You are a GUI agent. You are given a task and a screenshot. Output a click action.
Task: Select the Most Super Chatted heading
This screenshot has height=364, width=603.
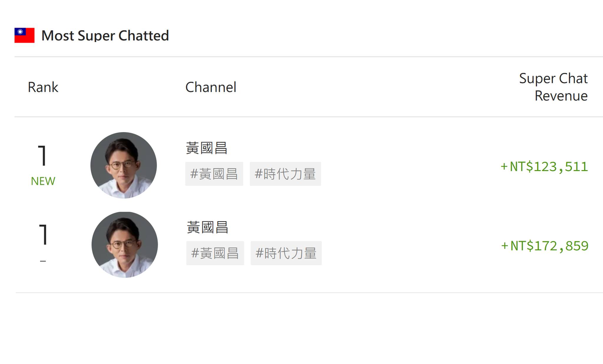coord(105,36)
